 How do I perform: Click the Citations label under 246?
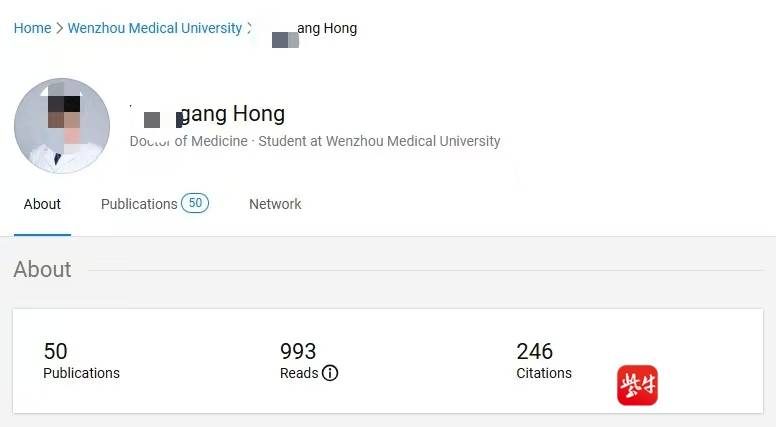pos(544,373)
